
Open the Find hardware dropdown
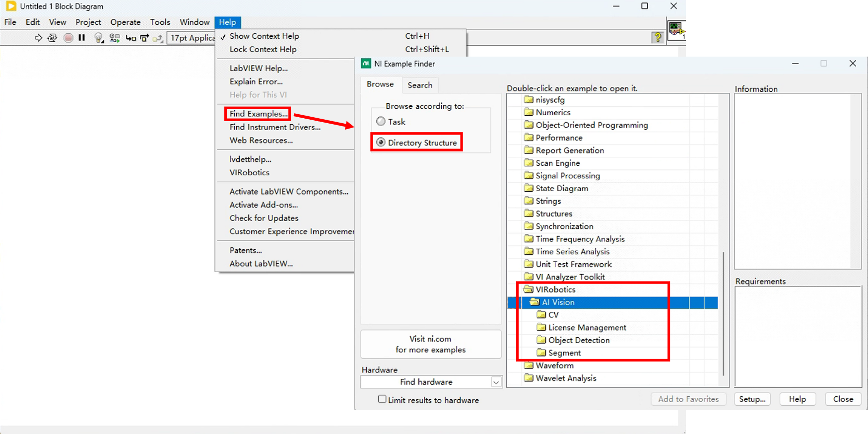click(495, 382)
